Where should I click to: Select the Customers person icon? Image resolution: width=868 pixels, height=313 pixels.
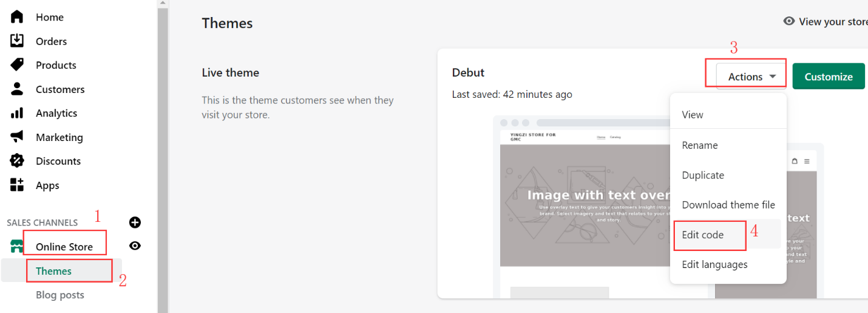tap(17, 89)
